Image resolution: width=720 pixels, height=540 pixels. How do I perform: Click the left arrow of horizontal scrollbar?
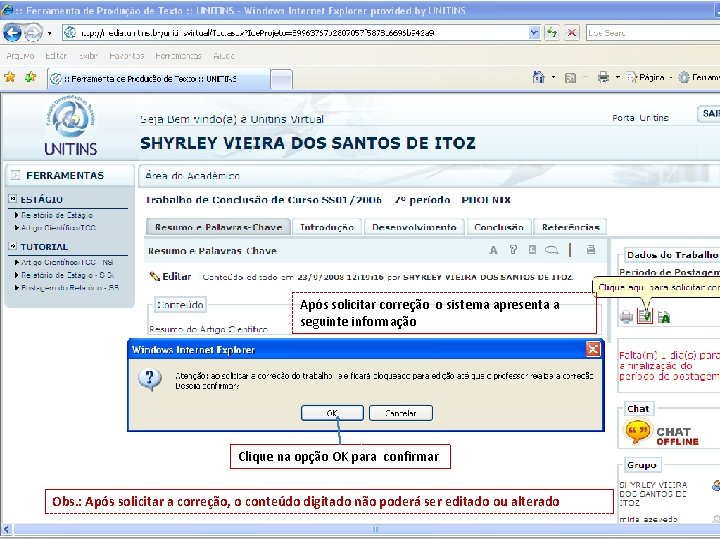click(x=6, y=529)
